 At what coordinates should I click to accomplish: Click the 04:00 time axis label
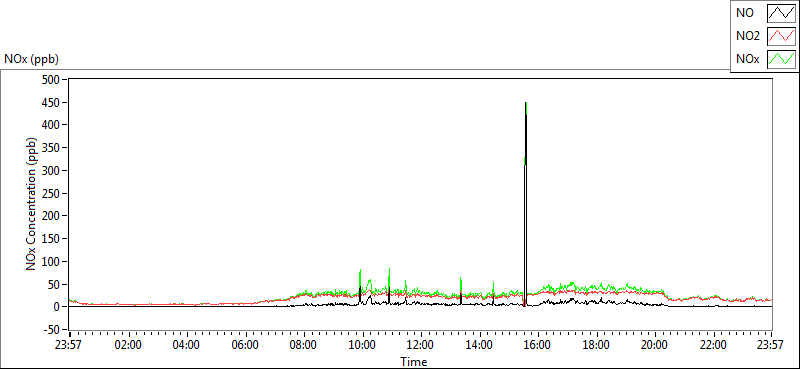[186, 345]
